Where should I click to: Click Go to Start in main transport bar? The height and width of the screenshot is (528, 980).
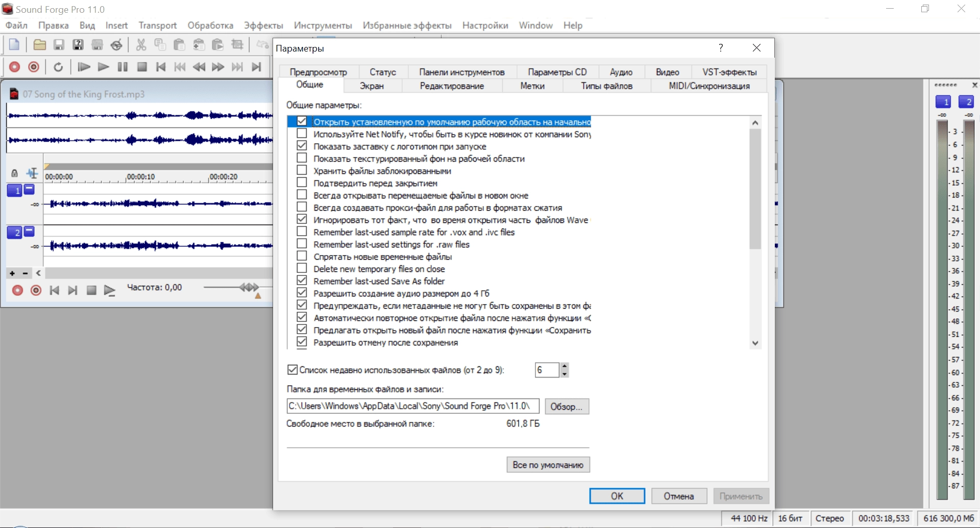pyautogui.click(x=161, y=67)
